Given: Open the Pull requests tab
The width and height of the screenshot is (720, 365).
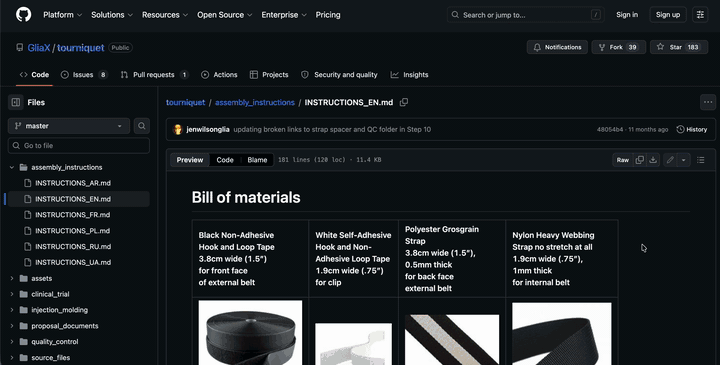Looking at the screenshot, I should coord(154,75).
